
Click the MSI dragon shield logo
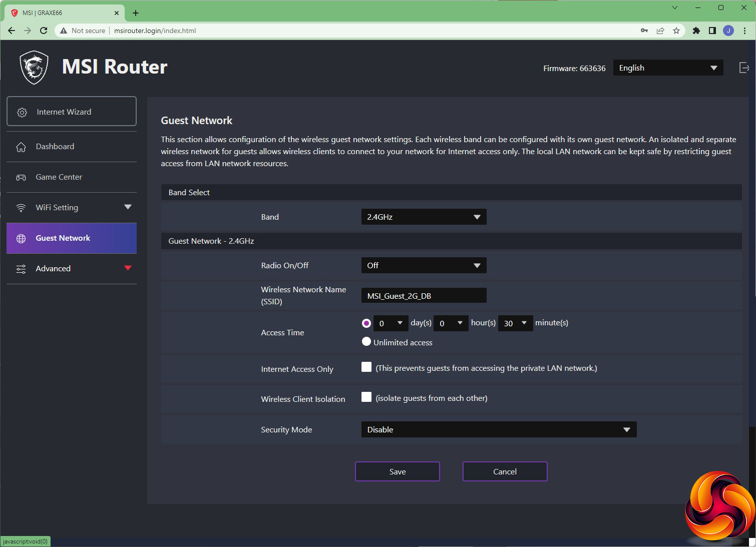pyautogui.click(x=34, y=68)
